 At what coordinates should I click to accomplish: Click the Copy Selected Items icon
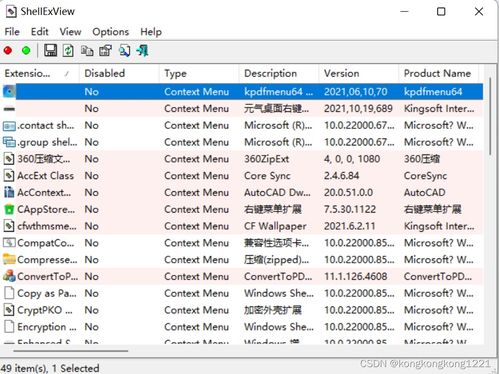87,51
